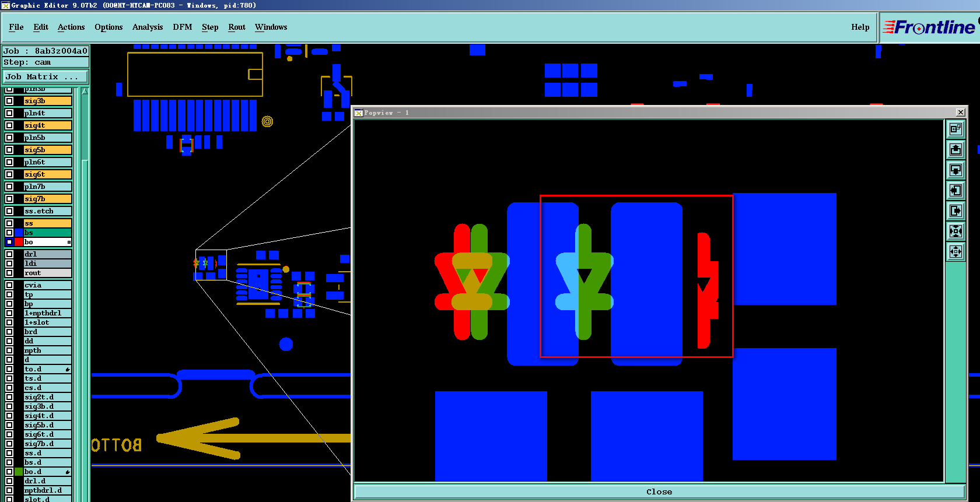Close the Popview window with X
Viewport: 980px width, 502px height.
coord(961,113)
